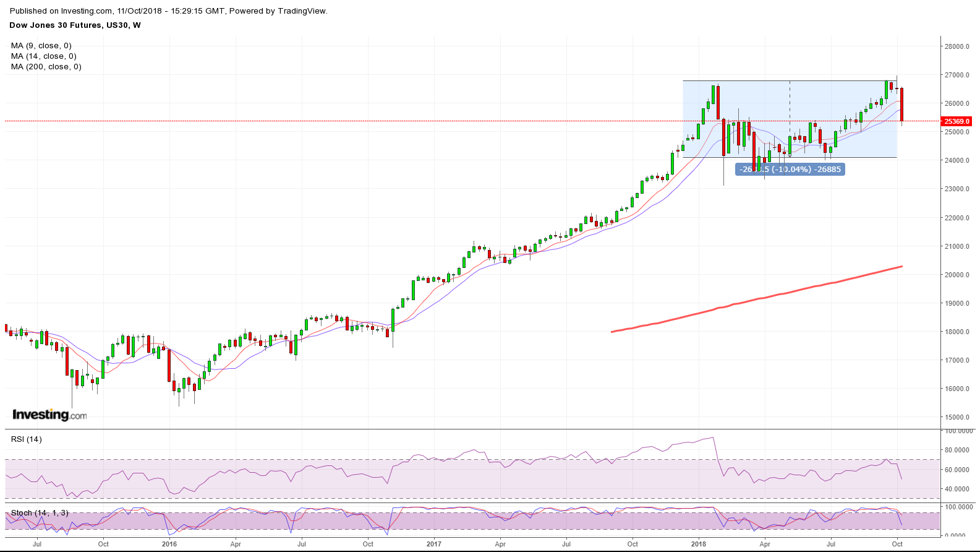This screenshot has height=552, width=980.
Task: Click the 80.0000 RSI scale label
Action: coord(957,451)
